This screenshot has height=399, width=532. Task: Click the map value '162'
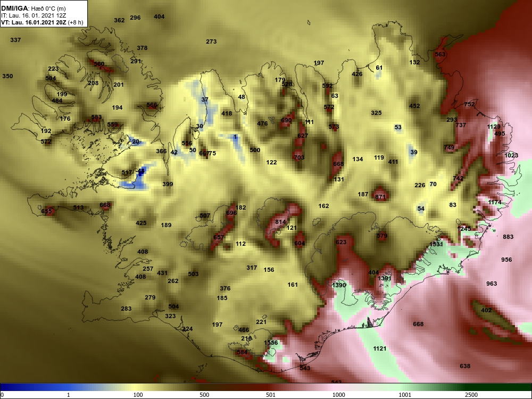[x=323, y=206]
